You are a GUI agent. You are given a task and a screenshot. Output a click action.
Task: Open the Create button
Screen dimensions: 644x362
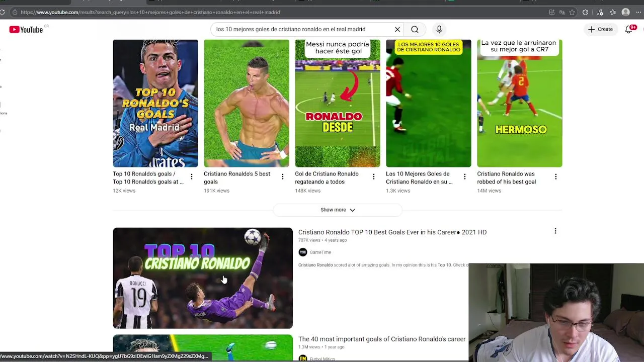[x=601, y=29]
